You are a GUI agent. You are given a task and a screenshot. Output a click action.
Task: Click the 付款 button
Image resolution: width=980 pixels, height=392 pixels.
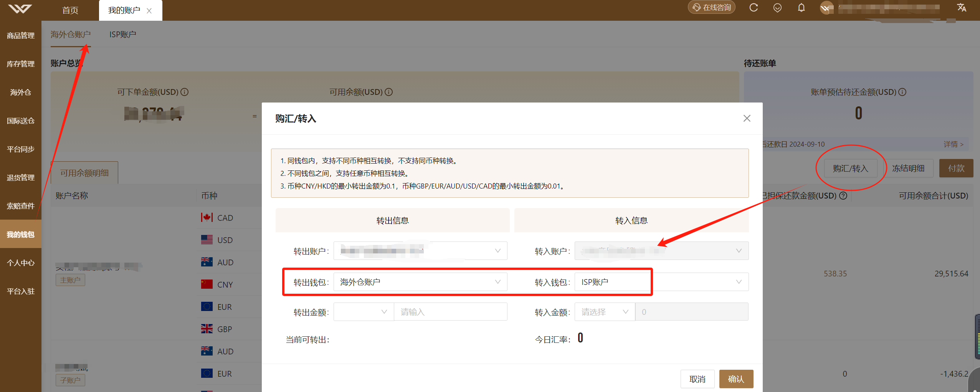coord(956,168)
